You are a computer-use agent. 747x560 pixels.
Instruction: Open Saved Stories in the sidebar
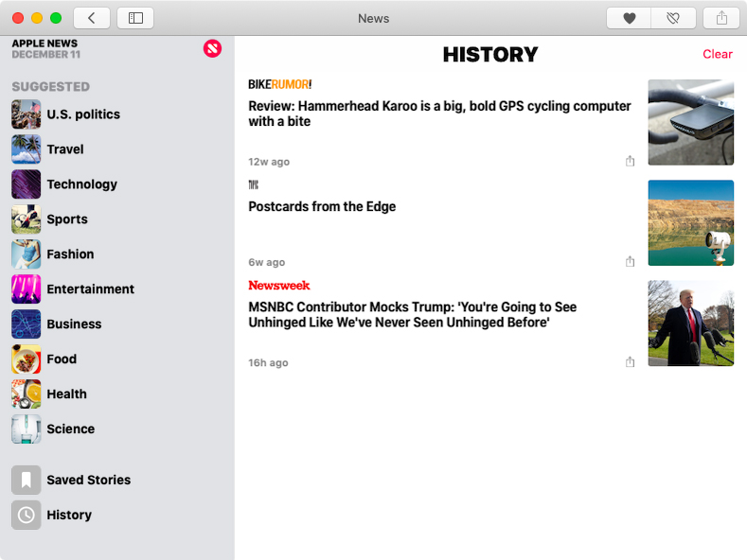[x=89, y=480]
